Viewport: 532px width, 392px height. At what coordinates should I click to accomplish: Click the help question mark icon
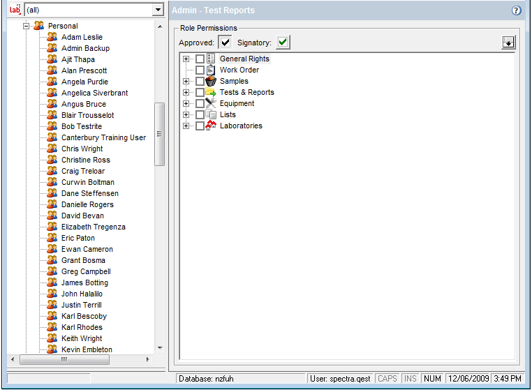point(517,10)
